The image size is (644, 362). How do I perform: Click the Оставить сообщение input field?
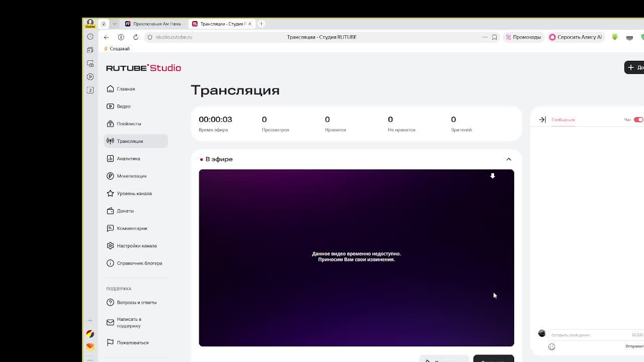point(589,335)
